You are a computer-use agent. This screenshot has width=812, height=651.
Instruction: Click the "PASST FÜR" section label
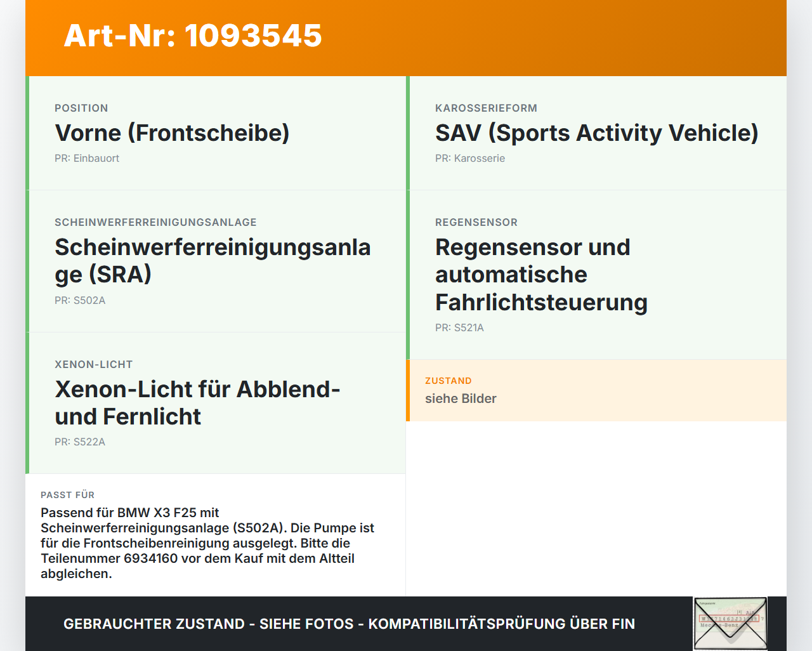pyautogui.click(x=67, y=495)
